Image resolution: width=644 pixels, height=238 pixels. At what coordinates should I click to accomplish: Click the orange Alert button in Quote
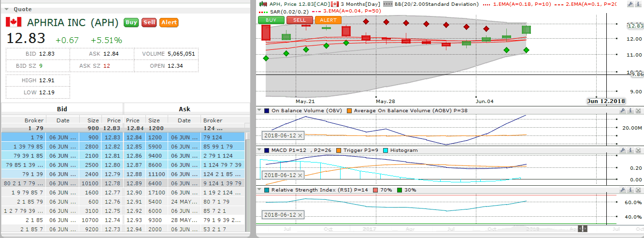pyautogui.click(x=169, y=22)
